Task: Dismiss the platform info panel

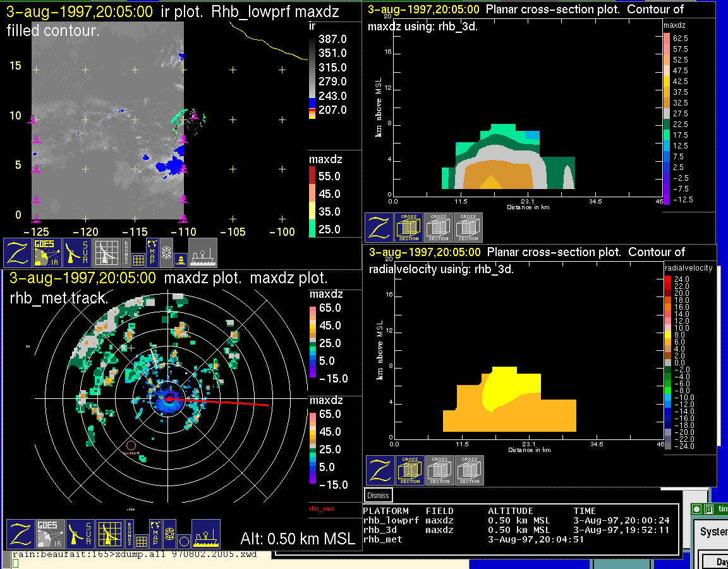Action: pos(379,496)
